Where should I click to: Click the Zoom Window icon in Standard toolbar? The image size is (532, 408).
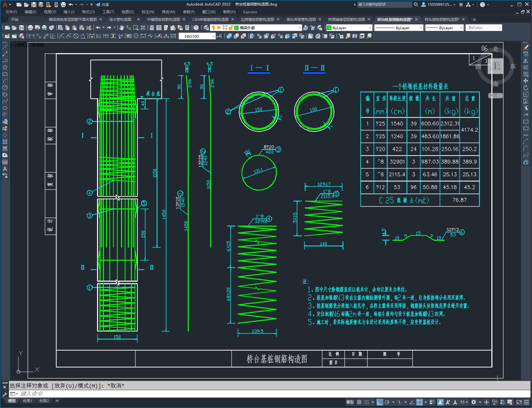coord(136,28)
